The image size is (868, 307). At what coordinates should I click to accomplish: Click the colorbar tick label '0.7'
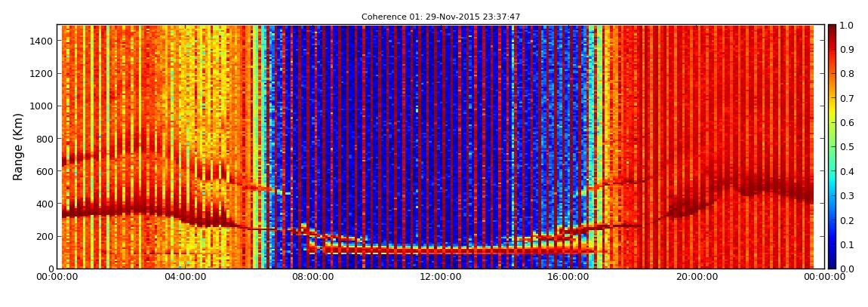(x=847, y=99)
